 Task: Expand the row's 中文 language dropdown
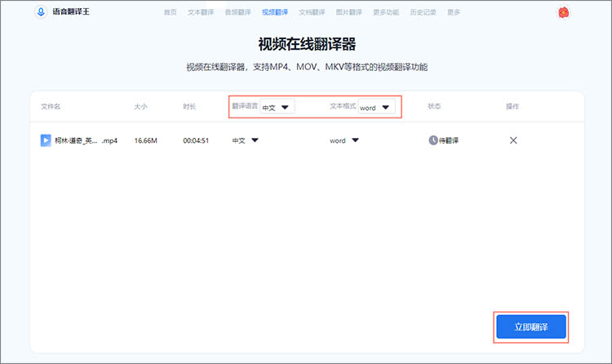(x=245, y=140)
